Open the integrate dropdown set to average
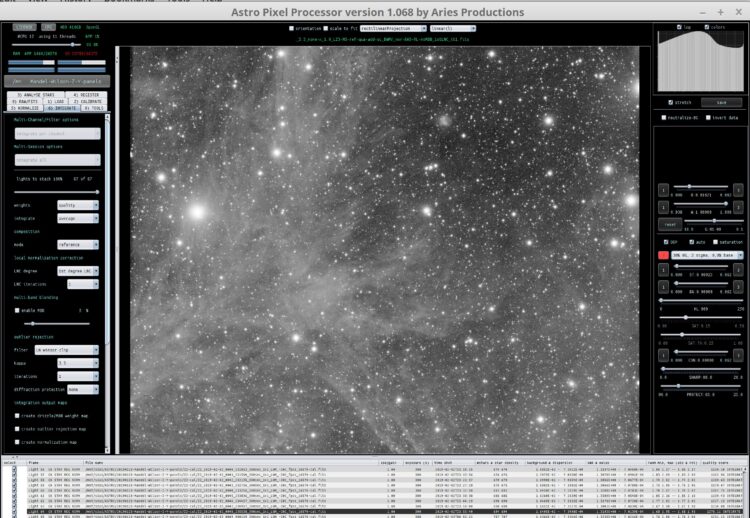The image size is (750, 518). [78, 218]
